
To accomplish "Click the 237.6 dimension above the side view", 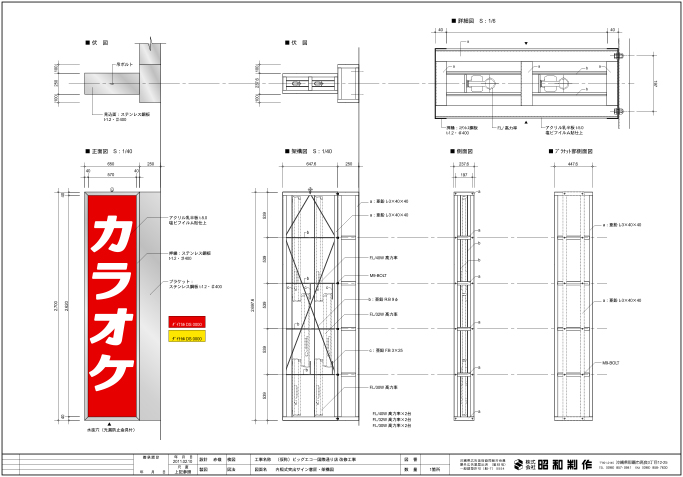I will click(x=464, y=164).
